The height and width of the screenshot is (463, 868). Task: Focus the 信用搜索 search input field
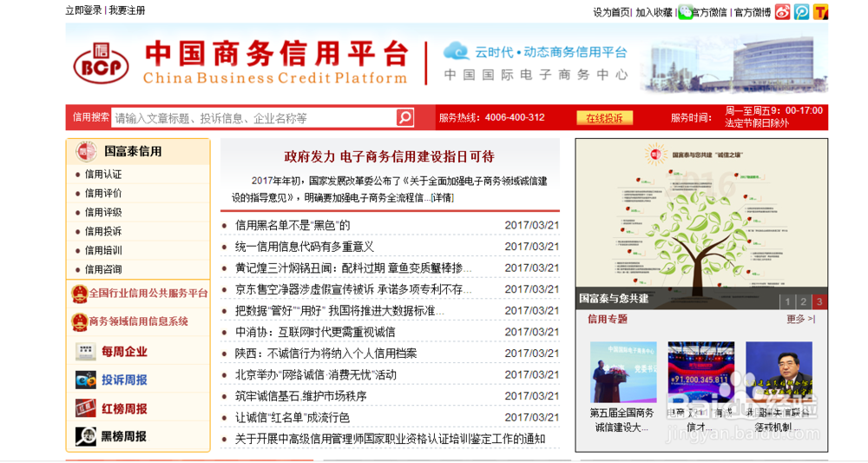pyautogui.click(x=253, y=118)
